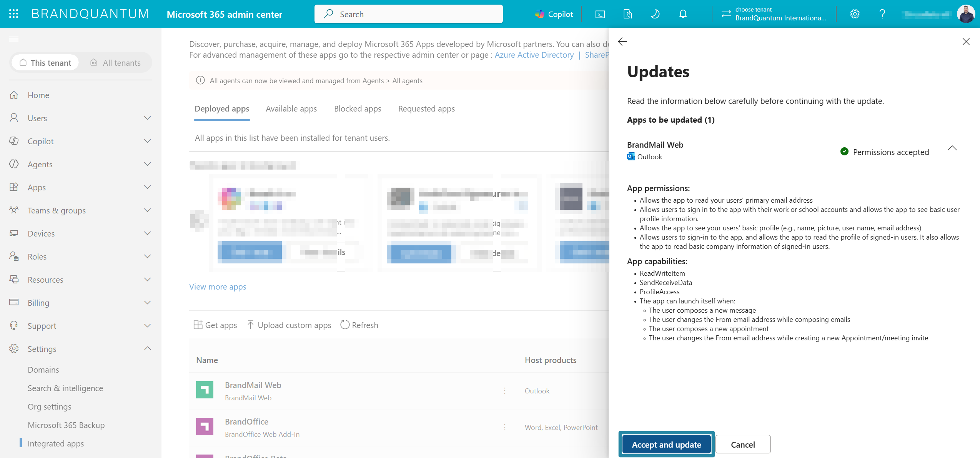
Task: Toggle dark mode moon icon
Action: click(x=655, y=14)
